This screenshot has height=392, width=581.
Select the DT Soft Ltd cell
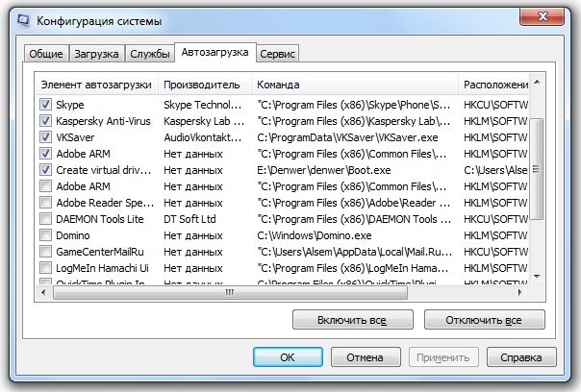pos(189,219)
